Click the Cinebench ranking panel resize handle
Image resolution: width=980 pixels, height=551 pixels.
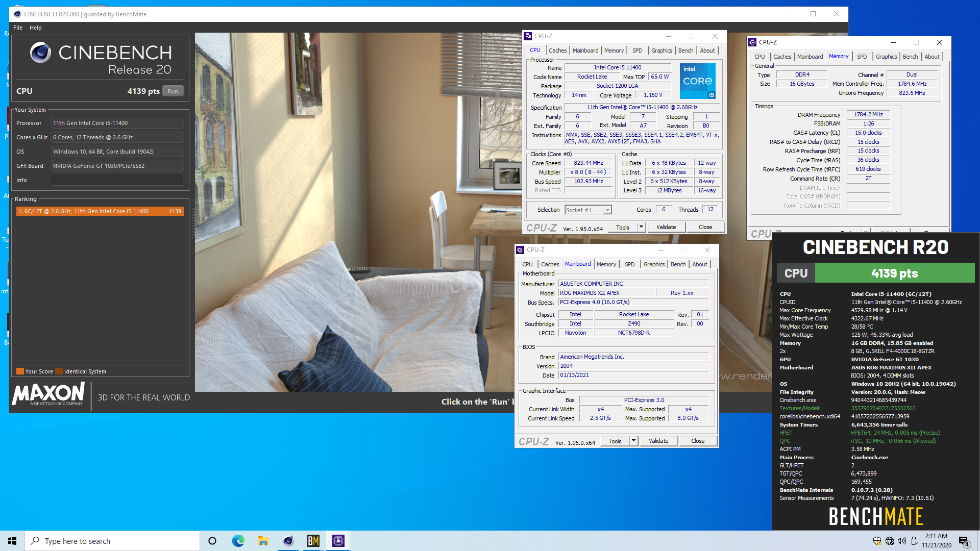click(x=193, y=223)
